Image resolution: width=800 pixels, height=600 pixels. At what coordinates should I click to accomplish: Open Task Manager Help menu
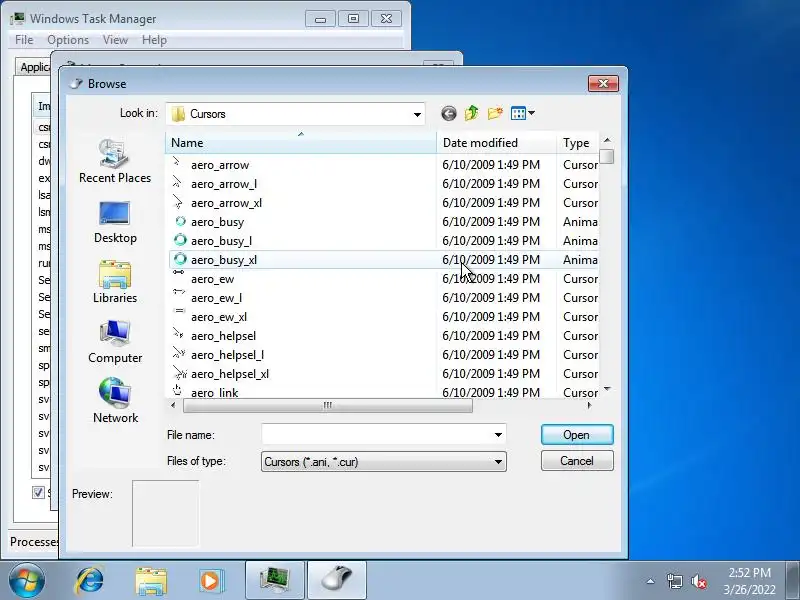(x=154, y=40)
